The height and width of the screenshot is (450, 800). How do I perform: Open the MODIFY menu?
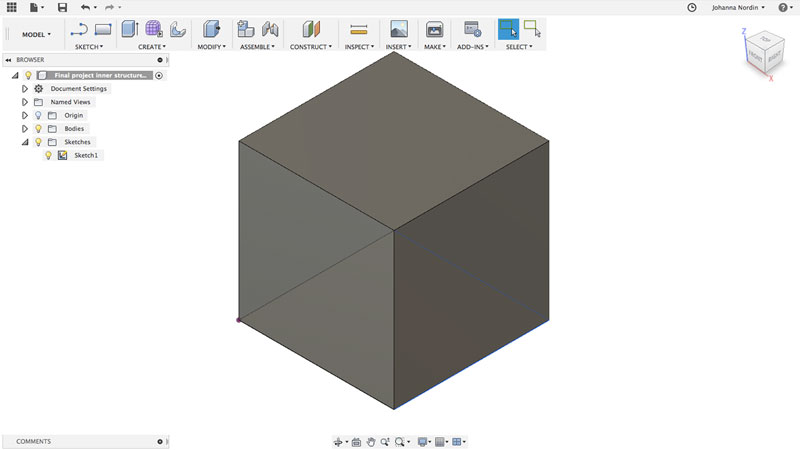click(x=211, y=46)
